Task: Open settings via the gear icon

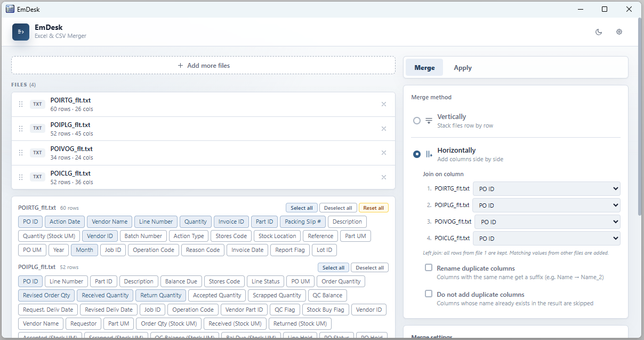Action: tap(619, 32)
